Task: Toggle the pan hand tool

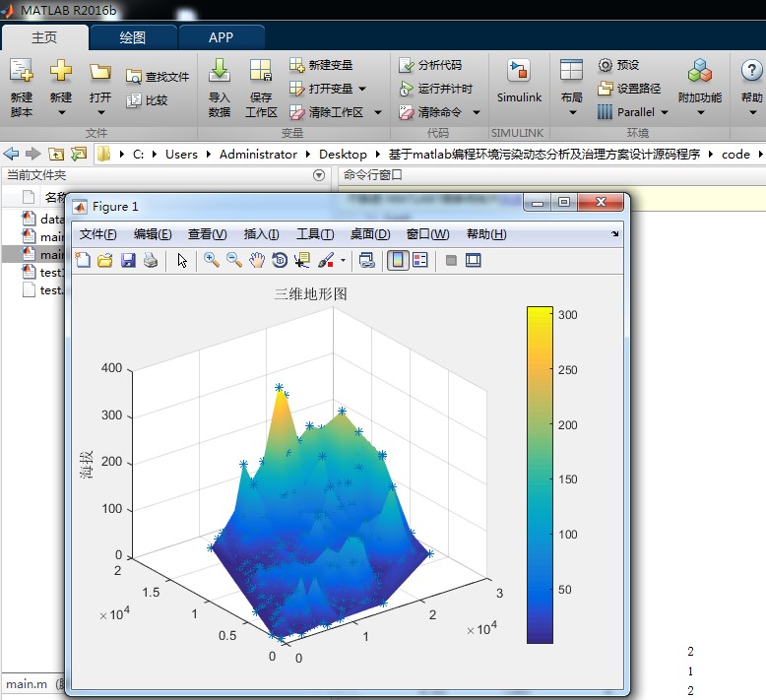Action: tap(256, 260)
